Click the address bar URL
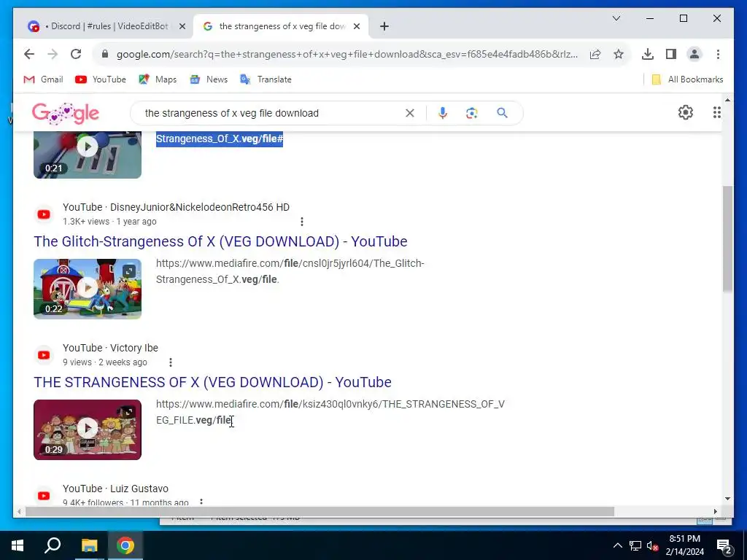Image resolution: width=747 pixels, height=560 pixels. (347, 54)
